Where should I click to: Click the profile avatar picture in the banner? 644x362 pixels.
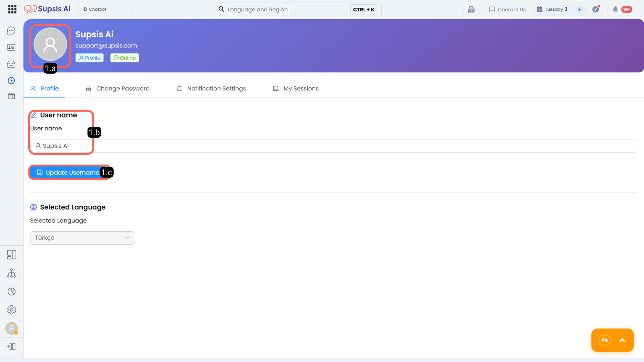click(x=50, y=44)
